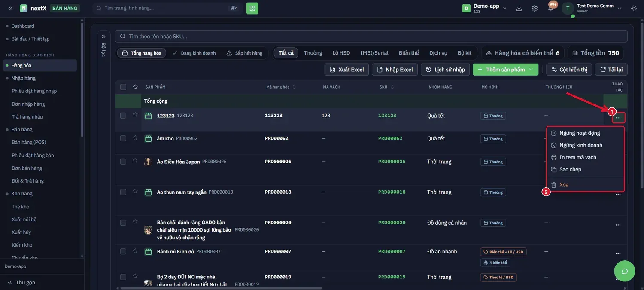Select Sao chép from the actions menu
644x290 pixels.
[586, 169]
